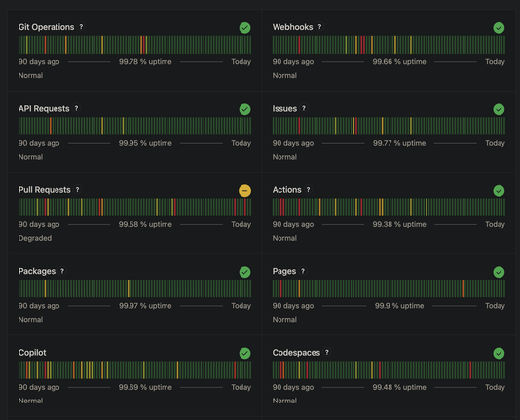Click the 99.95 % uptime text
Image resolution: width=520 pixels, height=420 pixels.
(x=145, y=143)
